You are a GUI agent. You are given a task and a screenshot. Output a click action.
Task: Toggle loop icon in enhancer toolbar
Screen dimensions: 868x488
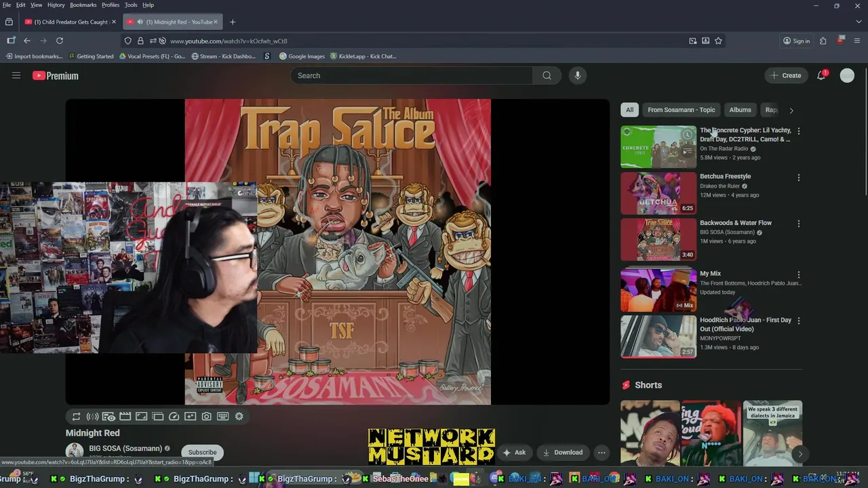[76, 416]
